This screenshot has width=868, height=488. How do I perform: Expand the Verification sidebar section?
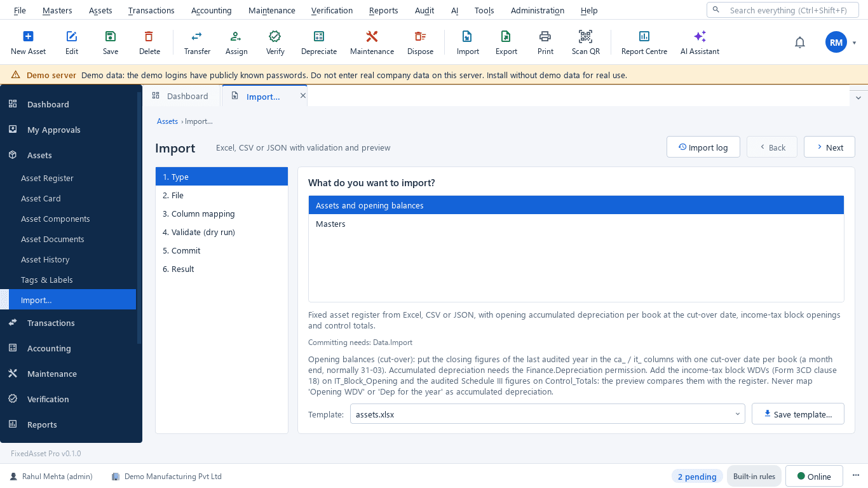68,399
